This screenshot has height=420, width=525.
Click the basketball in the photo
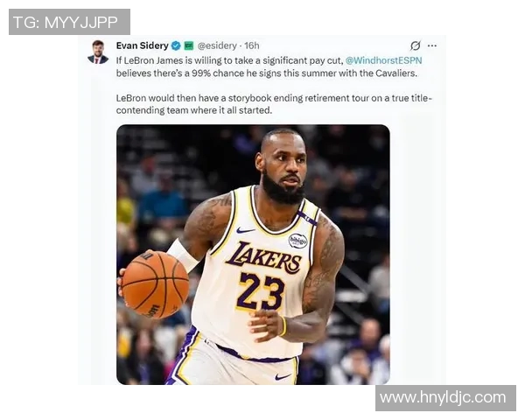coord(155,284)
